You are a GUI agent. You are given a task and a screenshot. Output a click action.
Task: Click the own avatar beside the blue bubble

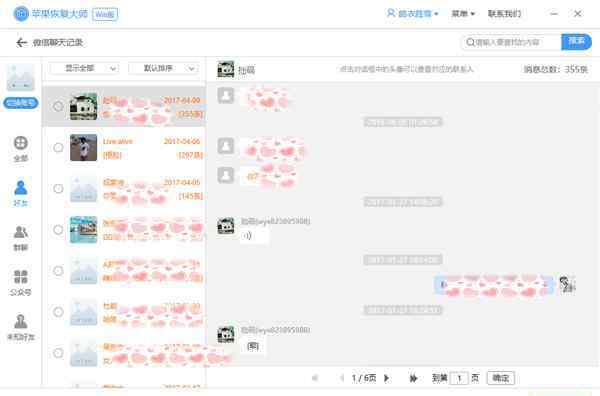(567, 285)
